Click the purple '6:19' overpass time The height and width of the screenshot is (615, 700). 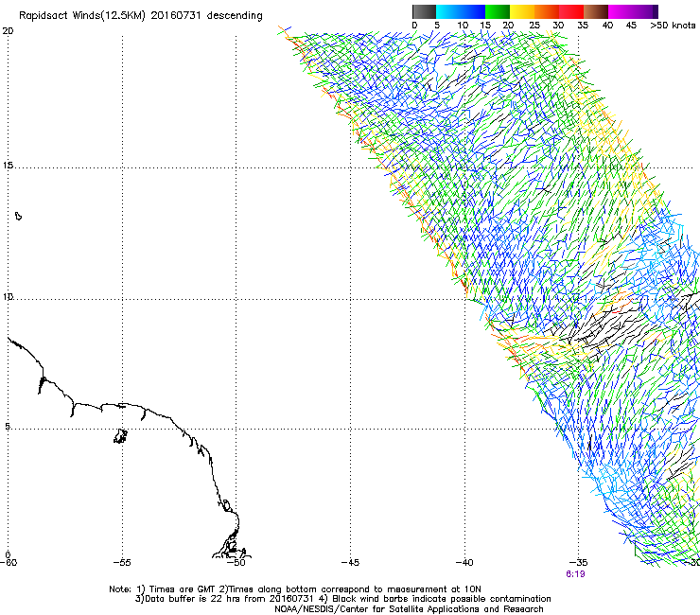(x=575, y=574)
